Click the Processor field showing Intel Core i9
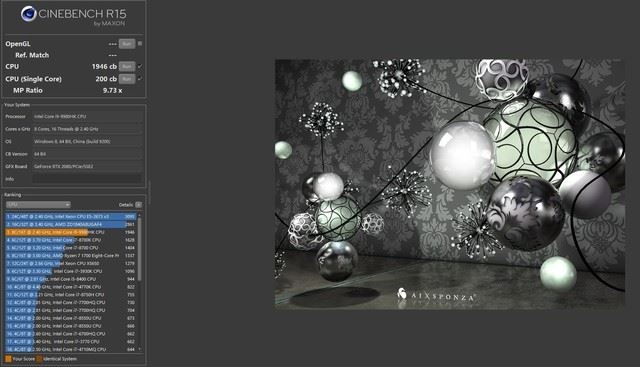The image size is (640, 367). [x=87, y=116]
